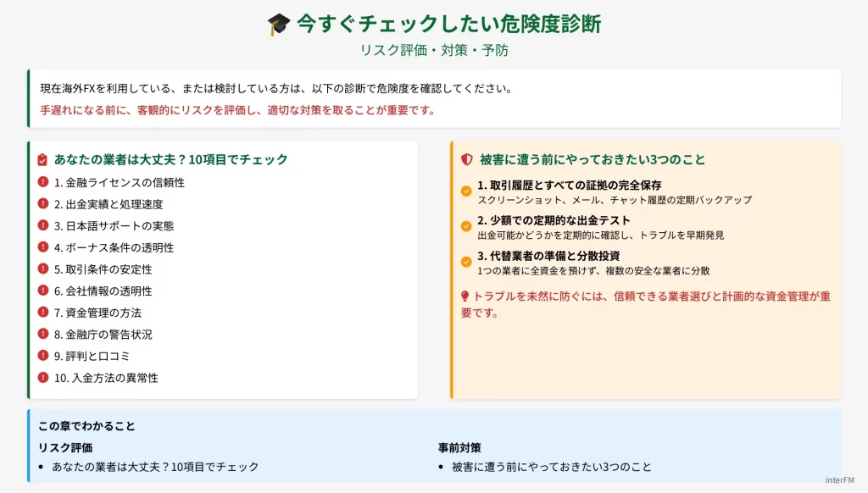Screen dimensions: 868x493
Task: Click the red alert icon beside 入金方法の異常性
Action: click(43, 378)
